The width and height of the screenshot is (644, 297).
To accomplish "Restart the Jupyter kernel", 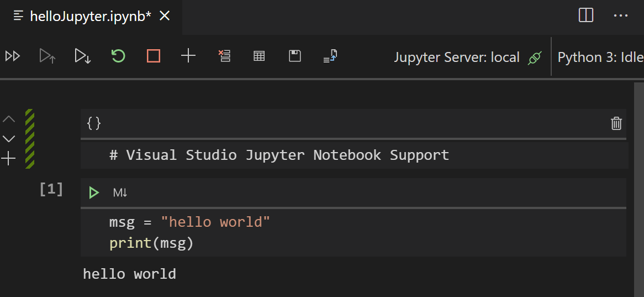I will pyautogui.click(x=118, y=56).
